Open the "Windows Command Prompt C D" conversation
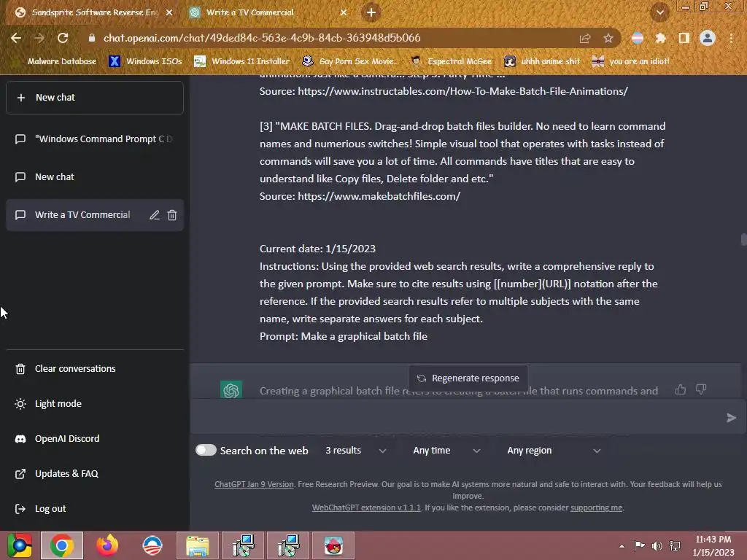The image size is (747, 560). [x=94, y=139]
